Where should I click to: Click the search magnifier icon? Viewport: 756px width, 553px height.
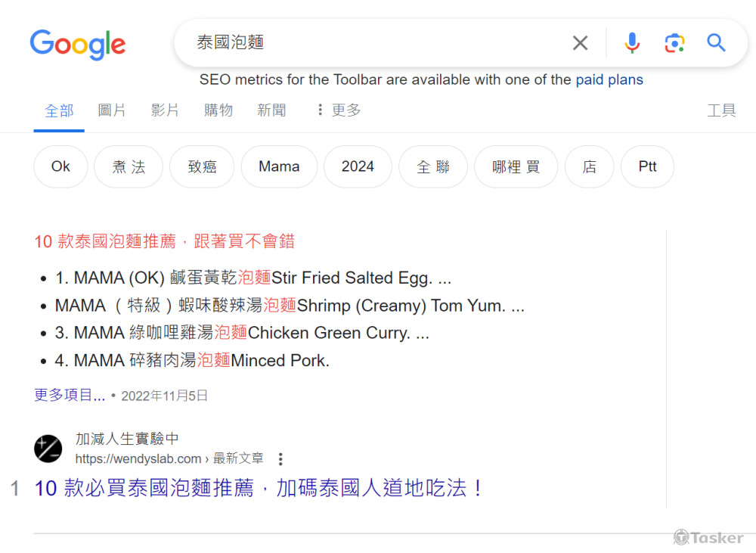[715, 43]
